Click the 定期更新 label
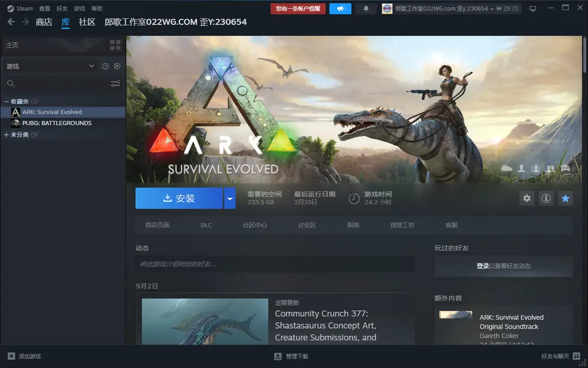 287,303
